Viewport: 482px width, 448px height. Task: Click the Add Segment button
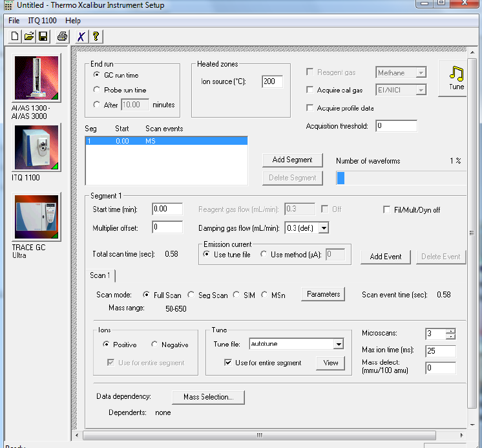click(292, 160)
